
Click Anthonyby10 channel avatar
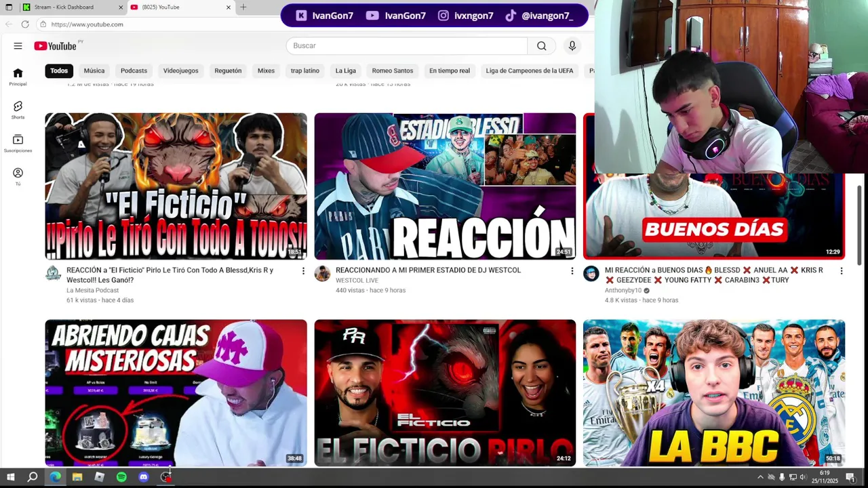pyautogui.click(x=591, y=273)
